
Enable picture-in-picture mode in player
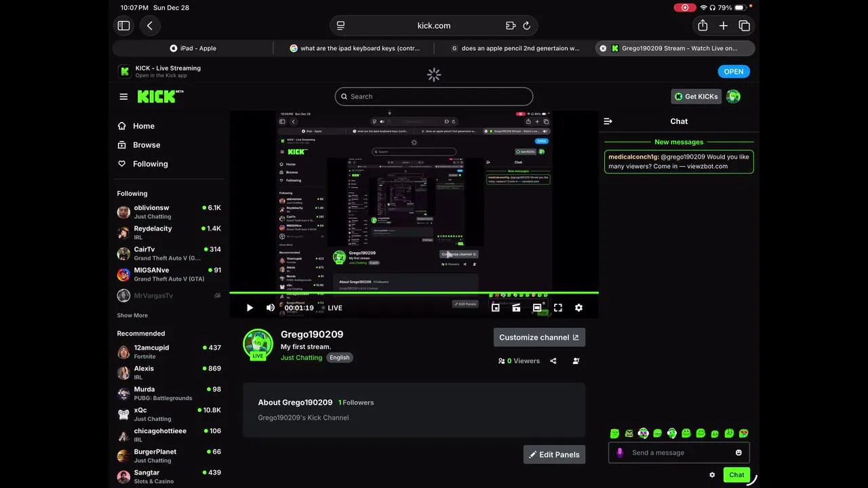496,308
